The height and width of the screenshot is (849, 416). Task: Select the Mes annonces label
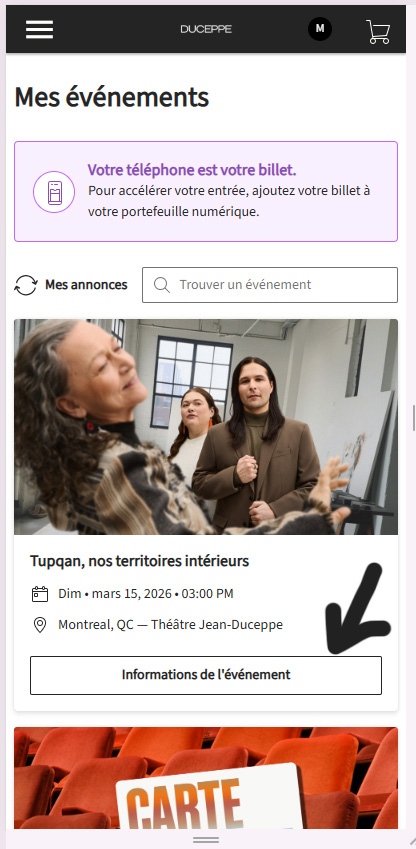(x=86, y=285)
